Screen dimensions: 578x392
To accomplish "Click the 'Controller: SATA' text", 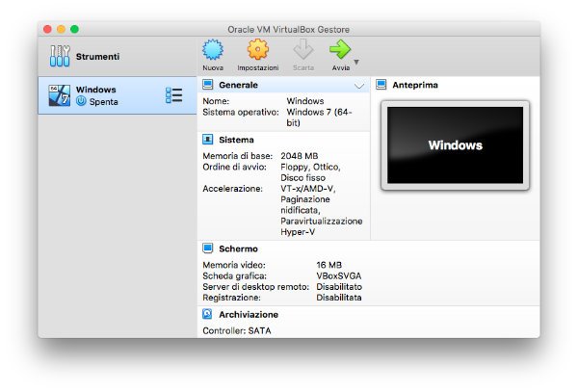I will coord(237,330).
